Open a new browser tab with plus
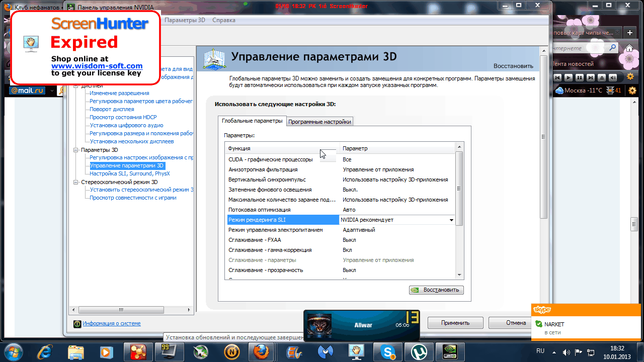 point(629,33)
